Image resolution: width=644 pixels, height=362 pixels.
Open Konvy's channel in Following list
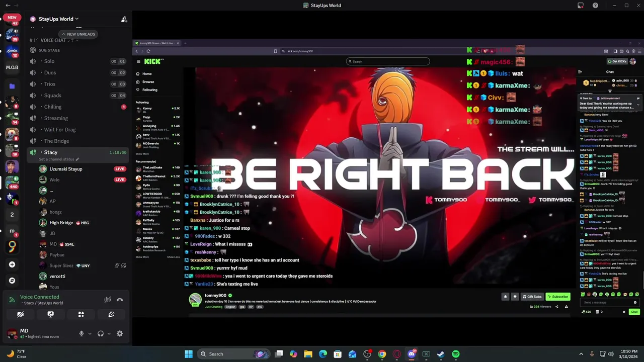[157, 110]
